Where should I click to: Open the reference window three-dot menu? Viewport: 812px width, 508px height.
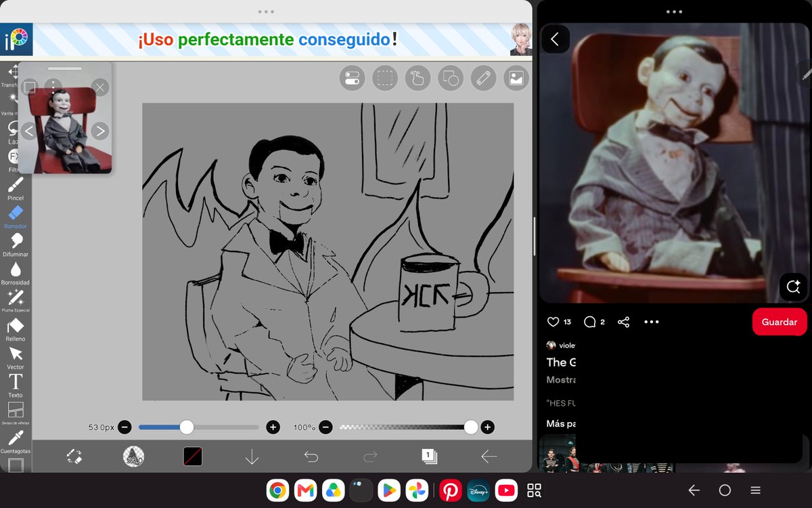pos(53,87)
